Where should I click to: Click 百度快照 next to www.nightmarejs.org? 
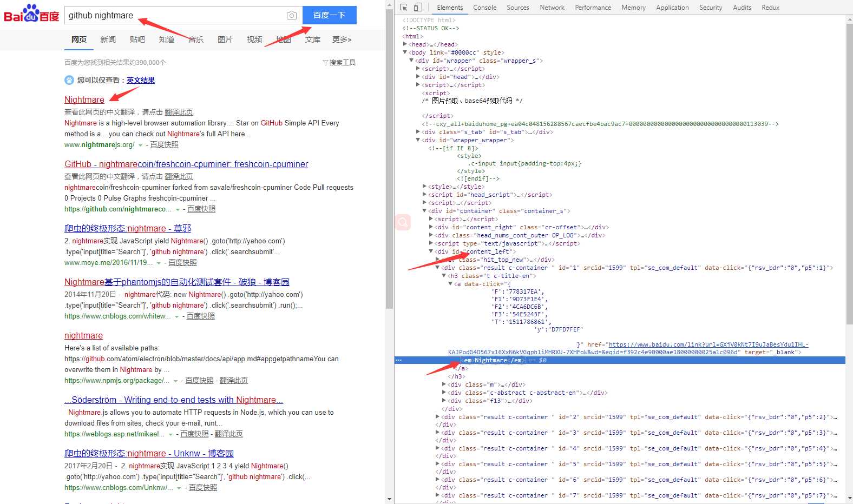coord(164,144)
